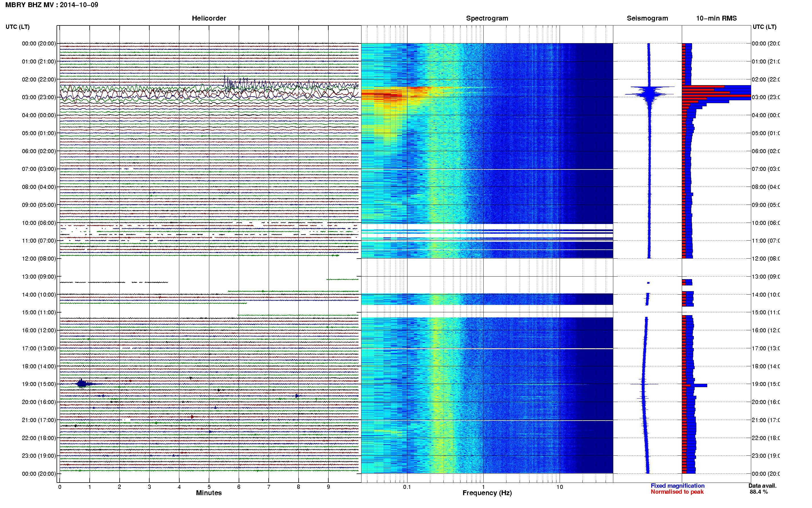812x508 pixels.
Task: Click the longest red RMS bar near 03:00
Action: pos(716,96)
